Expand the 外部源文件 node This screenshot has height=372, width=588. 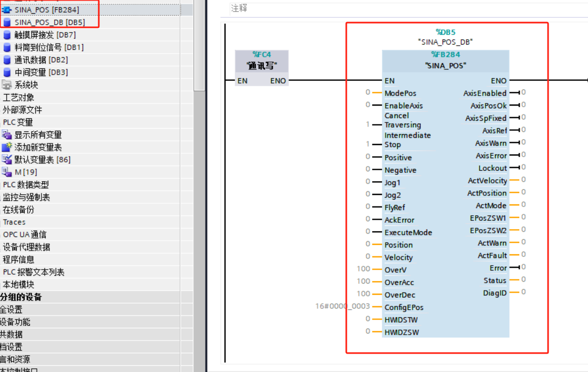(x=22, y=109)
